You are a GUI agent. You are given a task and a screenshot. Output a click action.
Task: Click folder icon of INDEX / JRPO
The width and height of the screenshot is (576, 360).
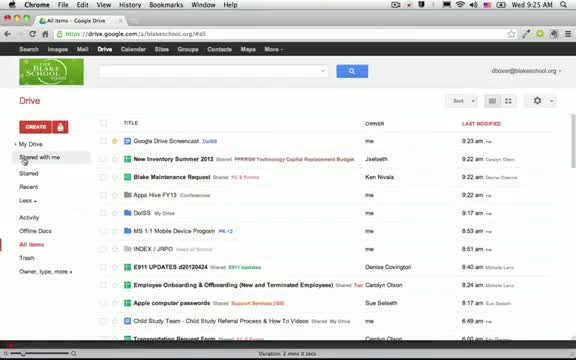tap(127, 249)
